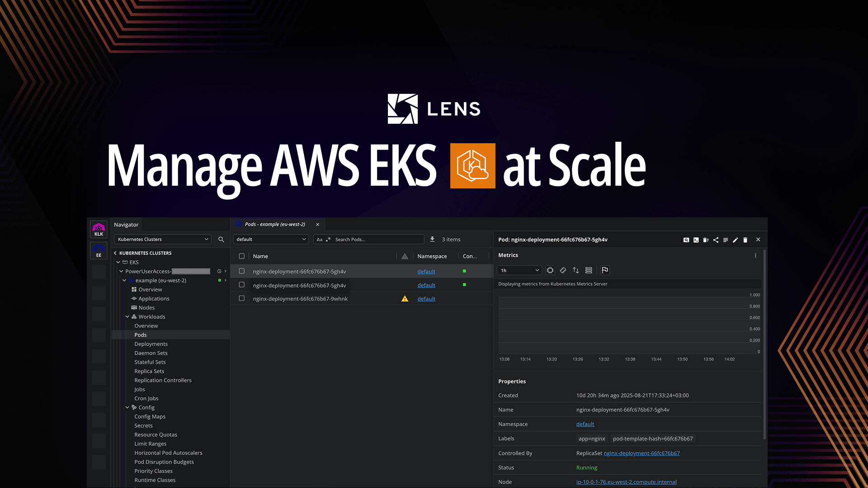This screenshot has width=868, height=488.
Task: Click the Navigator search magnifier icon
Action: [x=221, y=239]
